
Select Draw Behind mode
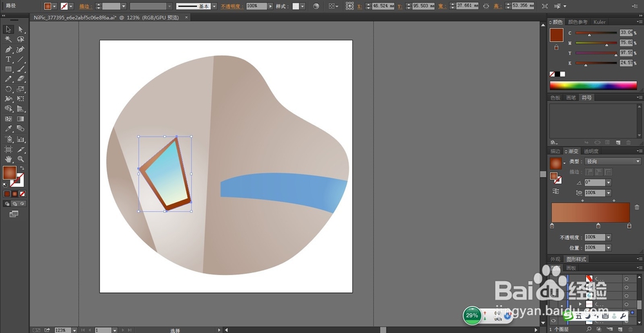tap(15, 204)
